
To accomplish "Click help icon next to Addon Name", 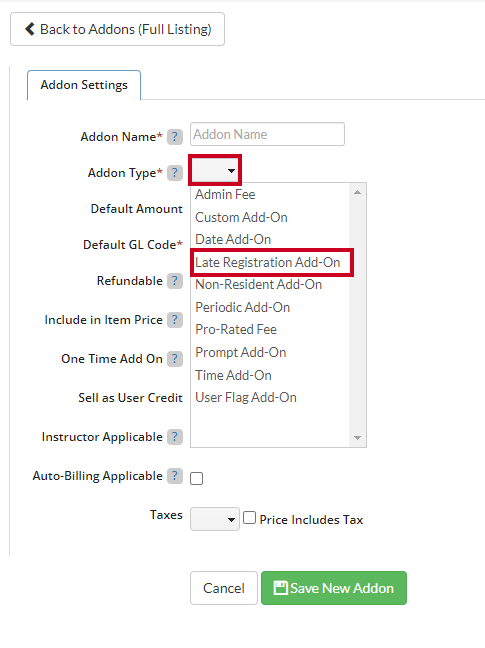I will [x=175, y=137].
